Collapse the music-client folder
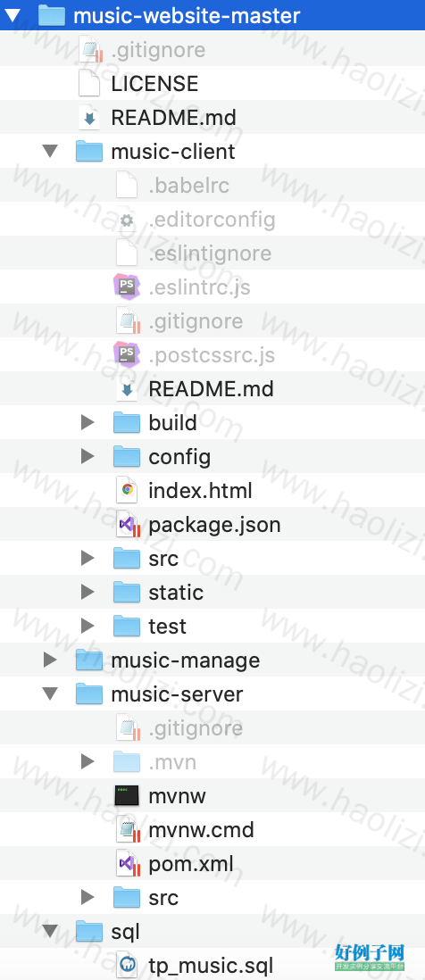The image size is (425, 980). tap(50, 152)
